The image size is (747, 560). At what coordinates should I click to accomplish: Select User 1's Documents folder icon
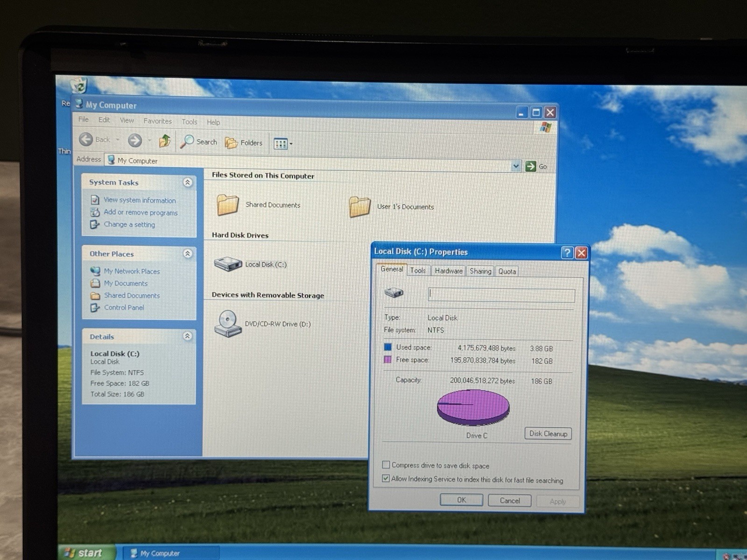[359, 207]
